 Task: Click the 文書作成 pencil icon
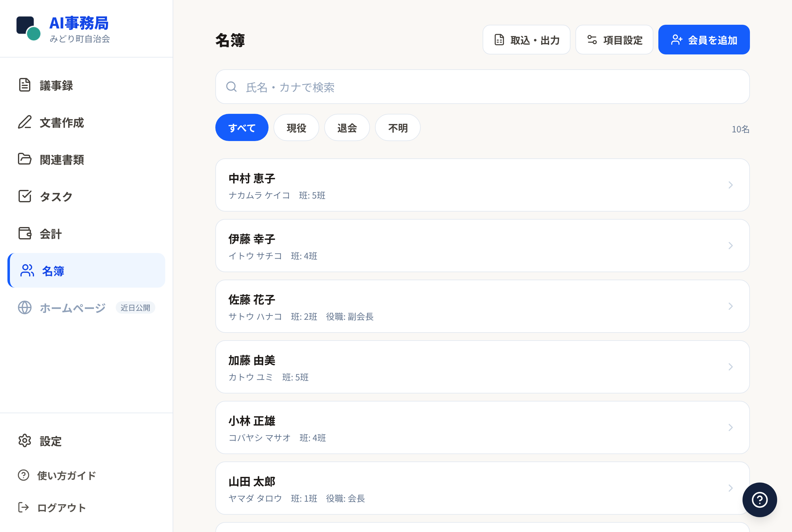[x=24, y=122]
